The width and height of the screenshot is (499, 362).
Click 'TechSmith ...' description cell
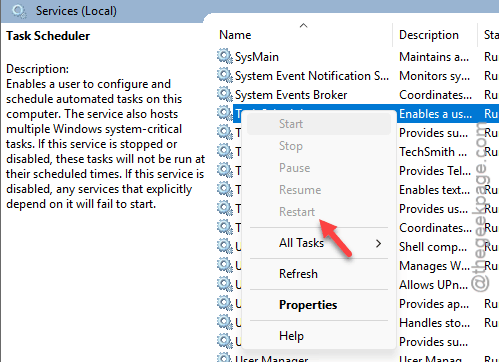[x=433, y=152]
